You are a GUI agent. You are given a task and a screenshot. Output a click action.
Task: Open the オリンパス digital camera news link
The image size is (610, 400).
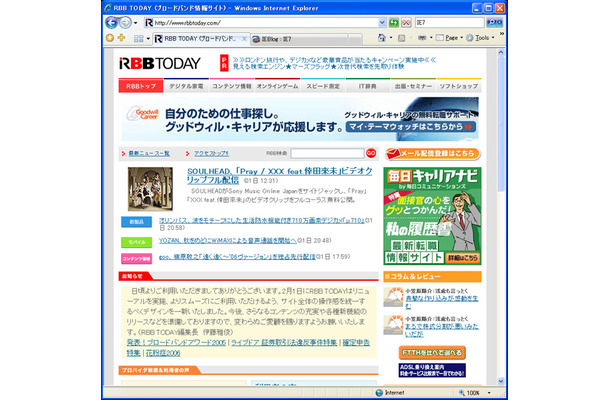tap(261, 221)
